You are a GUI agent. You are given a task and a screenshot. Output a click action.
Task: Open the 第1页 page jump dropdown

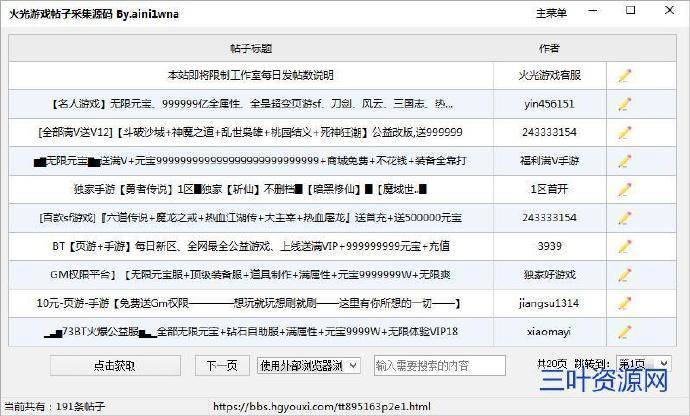point(644,364)
